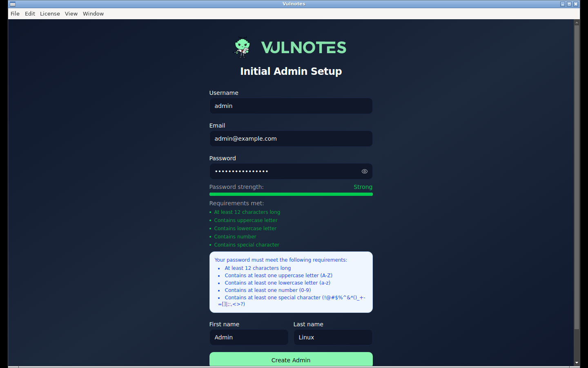Click the green password strength bar
Screen dimensions: 588x368
click(291, 194)
